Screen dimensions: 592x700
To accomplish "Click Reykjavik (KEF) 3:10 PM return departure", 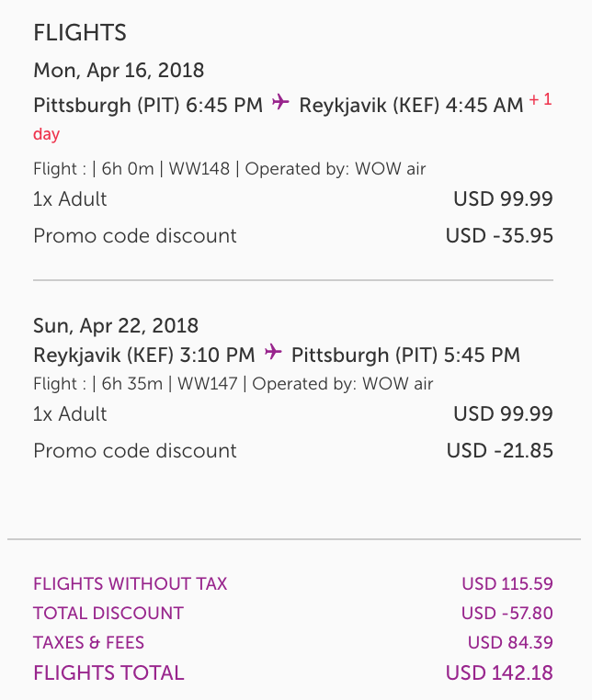I will [144, 355].
